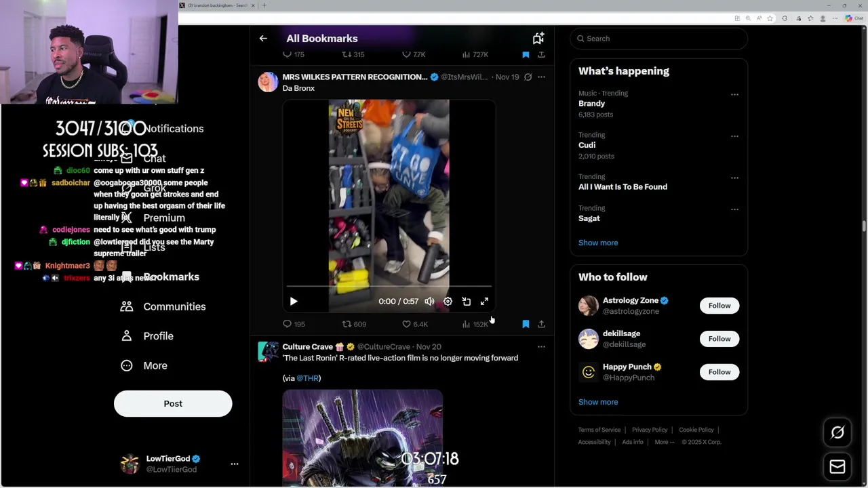Close the brandon buckingham browser tab
The width and height of the screenshot is (868, 488).
tap(253, 5)
